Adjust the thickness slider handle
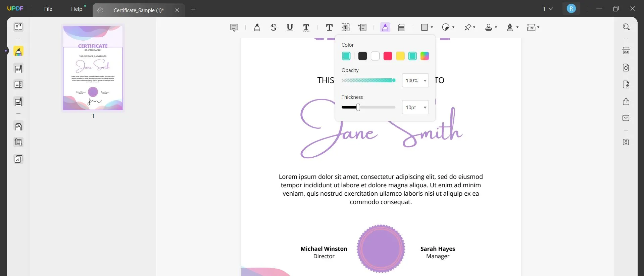 pos(358,107)
